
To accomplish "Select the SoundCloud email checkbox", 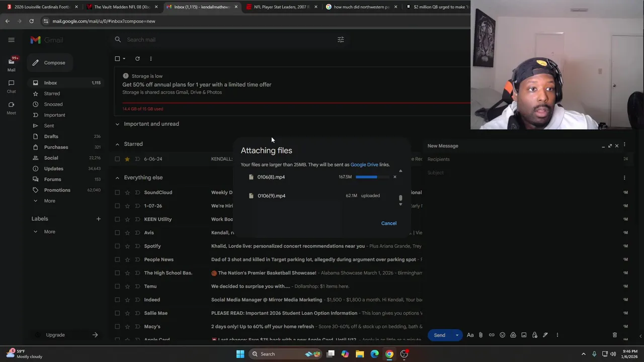I will (x=117, y=193).
